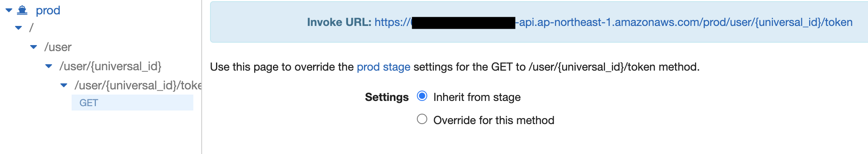Viewport: 868px width, 154px height.
Task: Click the Inherit from stage label
Action: coord(477,97)
